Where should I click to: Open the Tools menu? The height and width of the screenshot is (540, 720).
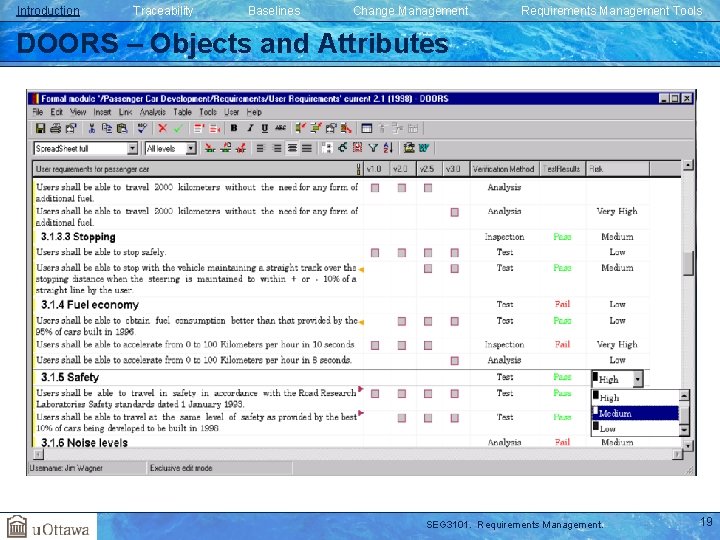[208, 112]
